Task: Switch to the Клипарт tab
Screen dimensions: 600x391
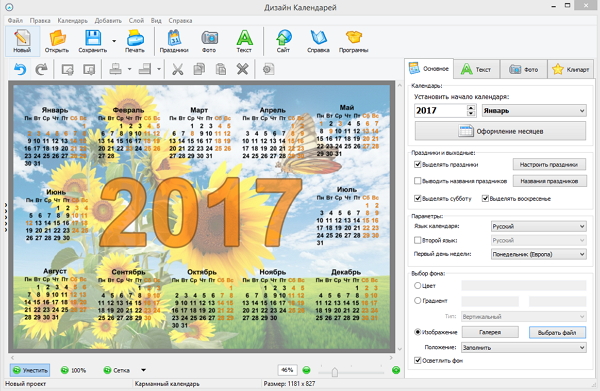Action: coord(571,69)
